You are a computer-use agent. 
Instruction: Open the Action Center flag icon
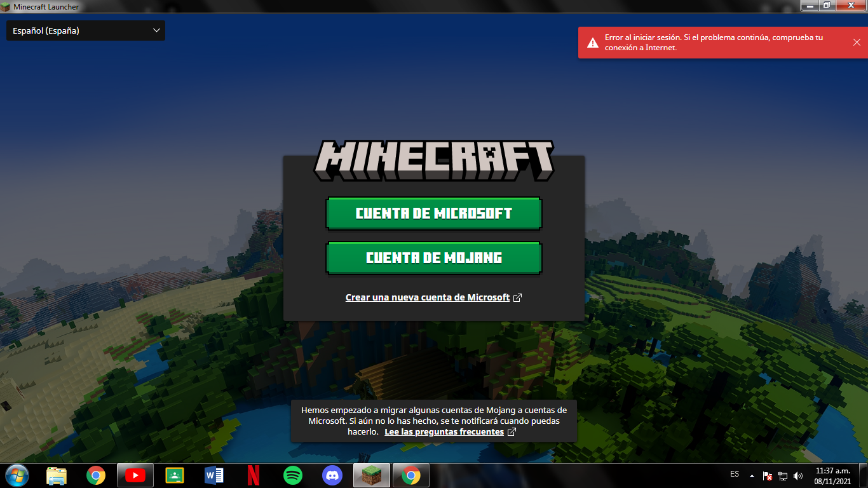coord(768,475)
